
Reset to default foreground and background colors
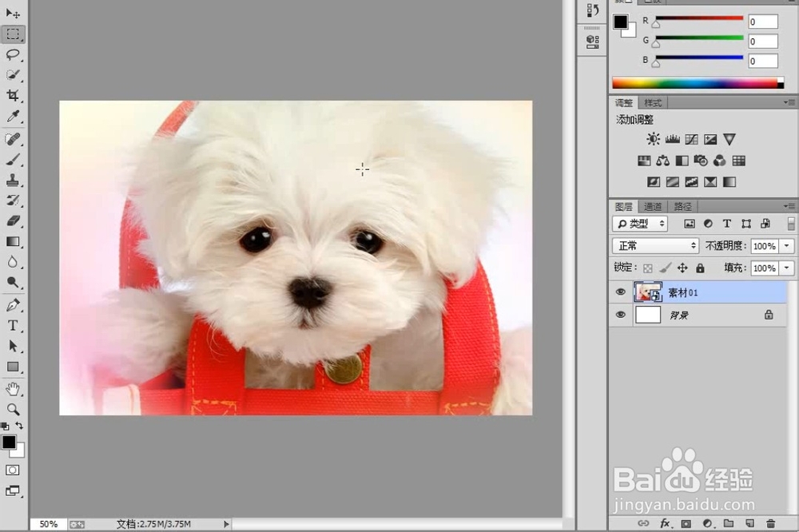(x=5, y=426)
